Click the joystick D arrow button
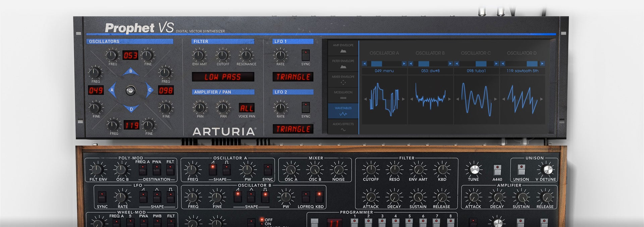Image resolution: width=644 pixels, height=227 pixels. click(131, 108)
